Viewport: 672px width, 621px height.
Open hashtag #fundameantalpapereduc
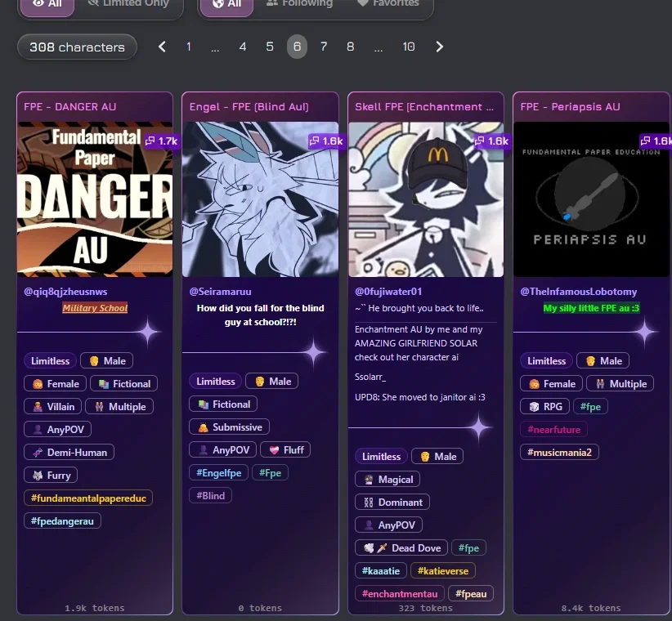pyautogui.click(x=88, y=498)
